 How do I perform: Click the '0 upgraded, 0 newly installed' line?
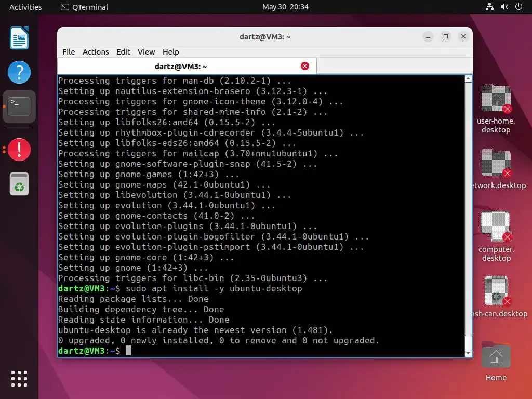(219, 340)
